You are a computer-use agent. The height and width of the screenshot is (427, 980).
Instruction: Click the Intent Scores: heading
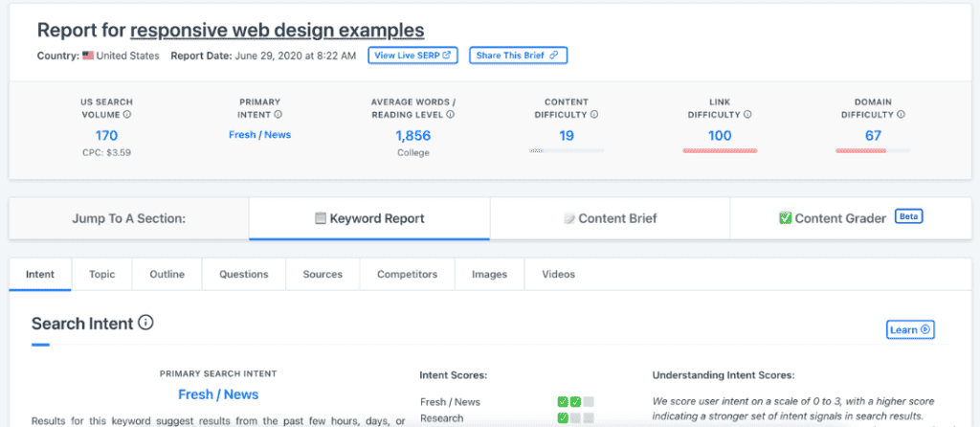click(453, 375)
